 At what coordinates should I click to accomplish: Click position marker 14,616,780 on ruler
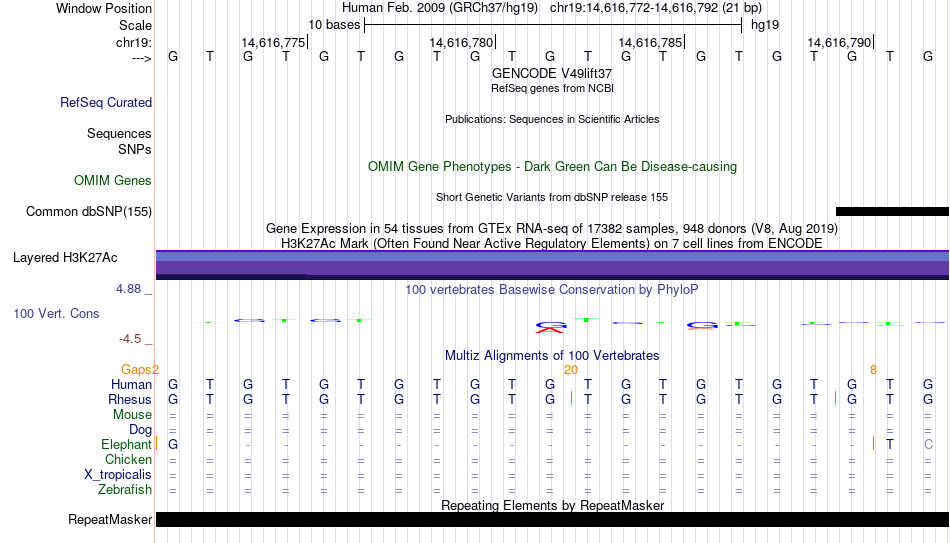[462, 42]
